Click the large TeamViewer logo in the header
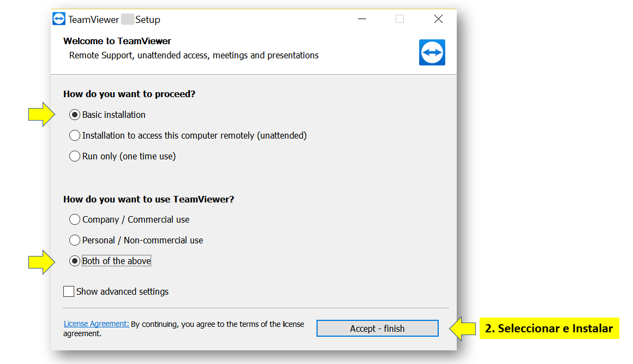633x364 pixels. coord(432,52)
